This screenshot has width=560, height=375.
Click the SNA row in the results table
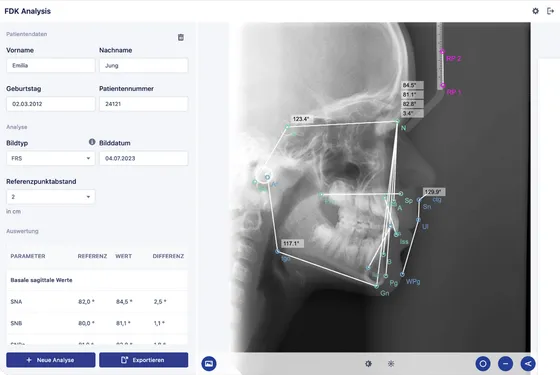pyautogui.click(x=97, y=302)
